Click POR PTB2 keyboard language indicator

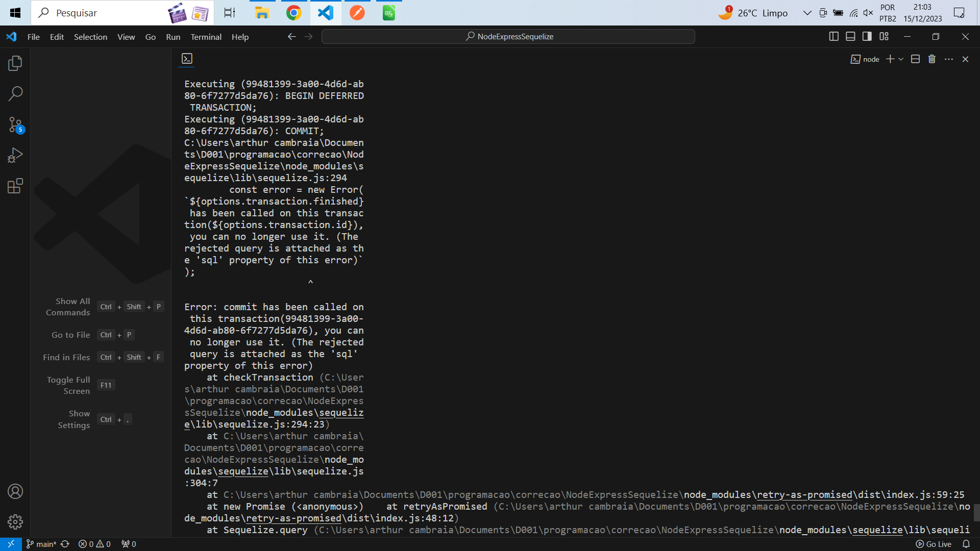(x=888, y=13)
